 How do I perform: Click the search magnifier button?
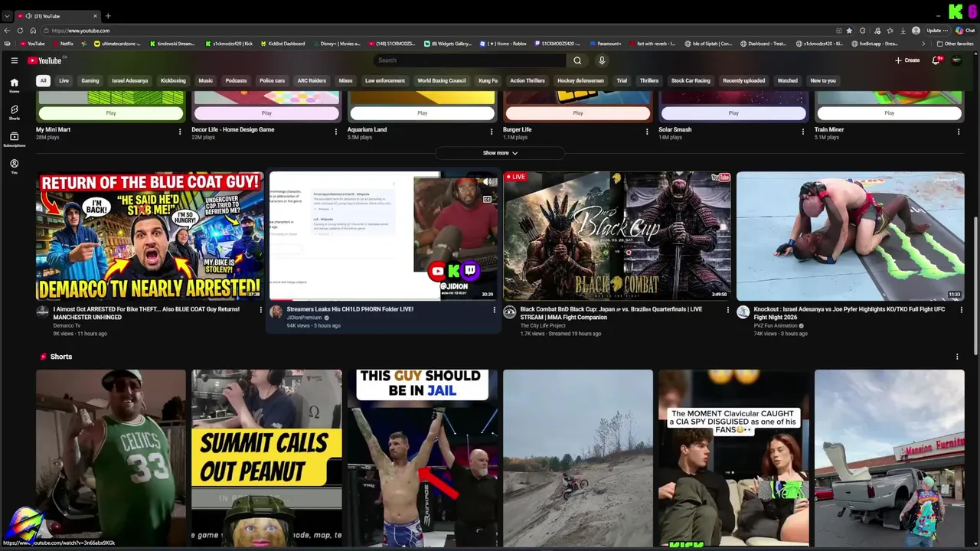577,60
